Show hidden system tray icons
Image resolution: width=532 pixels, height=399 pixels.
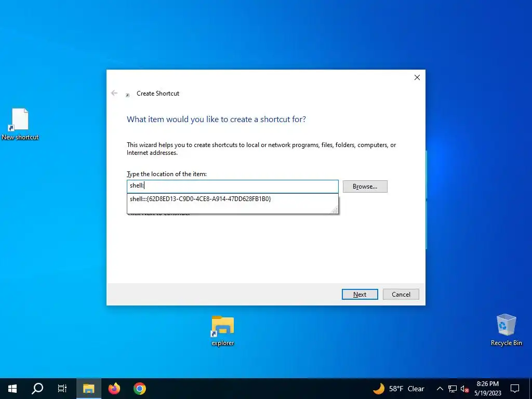[x=440, y=389]
